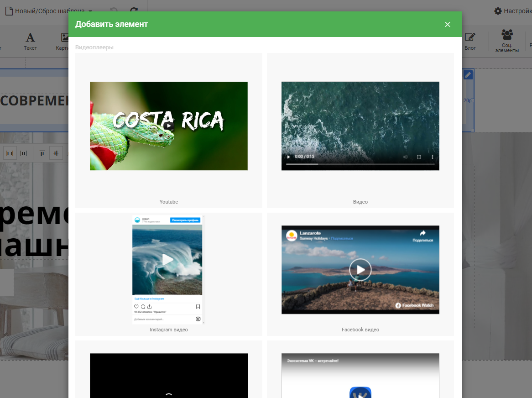Pick the Instagram видео element
Image resolution: width=532 pixels, height=398 pixels.
pos(168,269)
